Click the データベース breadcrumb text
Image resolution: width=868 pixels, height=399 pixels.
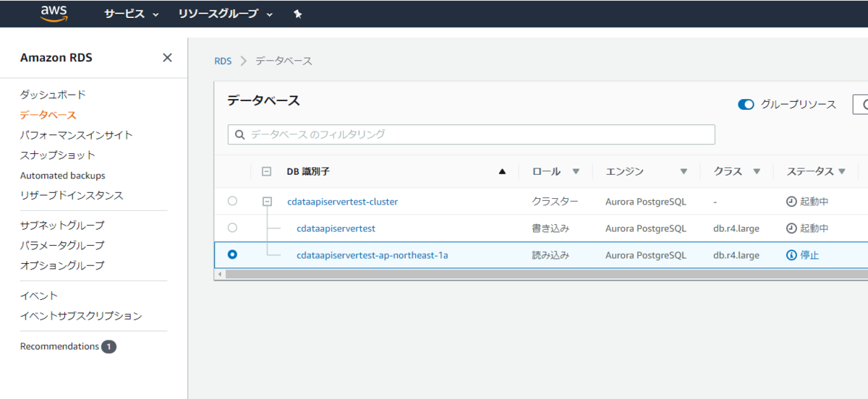[x=284, y=61]
